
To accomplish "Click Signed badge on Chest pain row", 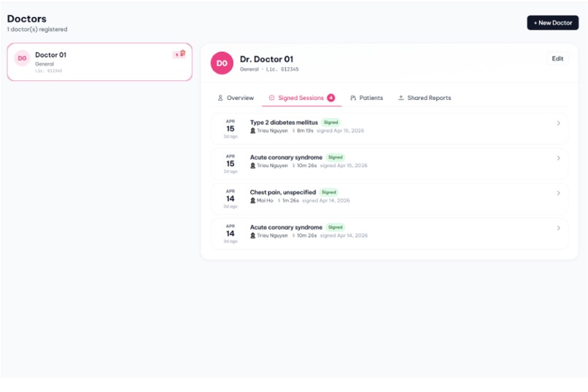I will click(329, 193).
